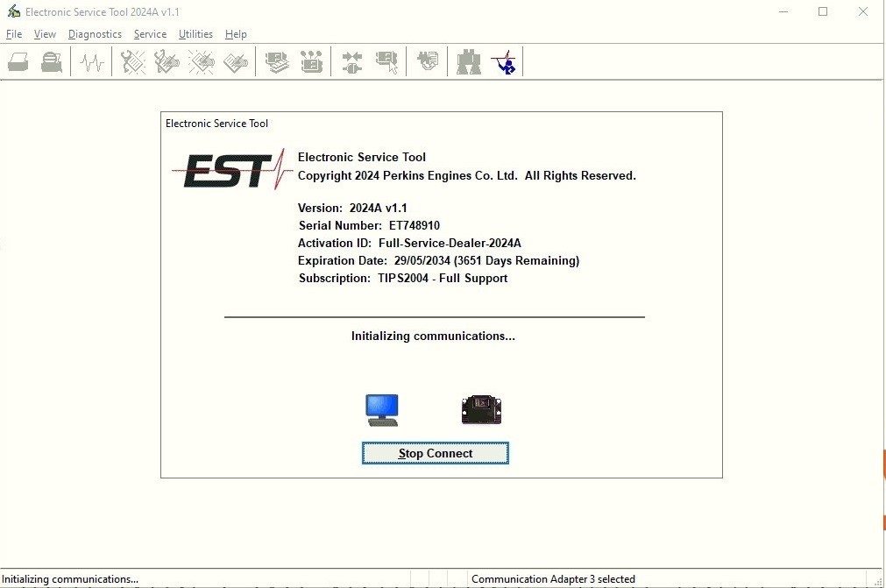Open the ECM Summary stacked pages icon
Screen dimensions: 886x588
click(x=277, y=61)
